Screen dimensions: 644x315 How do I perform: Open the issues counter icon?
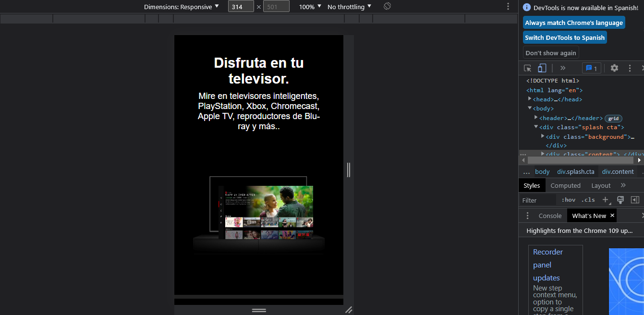pyautogui.click(x=591, y=68)
